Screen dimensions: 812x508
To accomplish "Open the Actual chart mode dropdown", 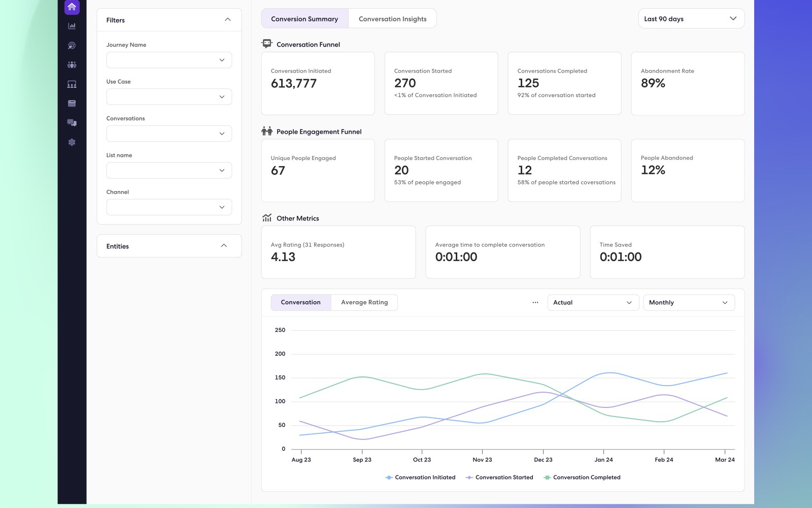I will (593, 302).
